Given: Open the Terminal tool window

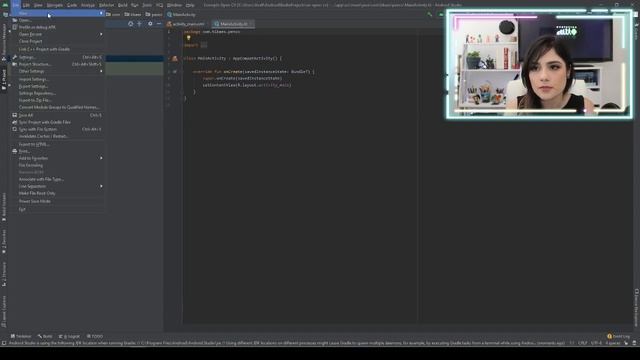Looking at the screenshot, I should (x=21, y=336).
